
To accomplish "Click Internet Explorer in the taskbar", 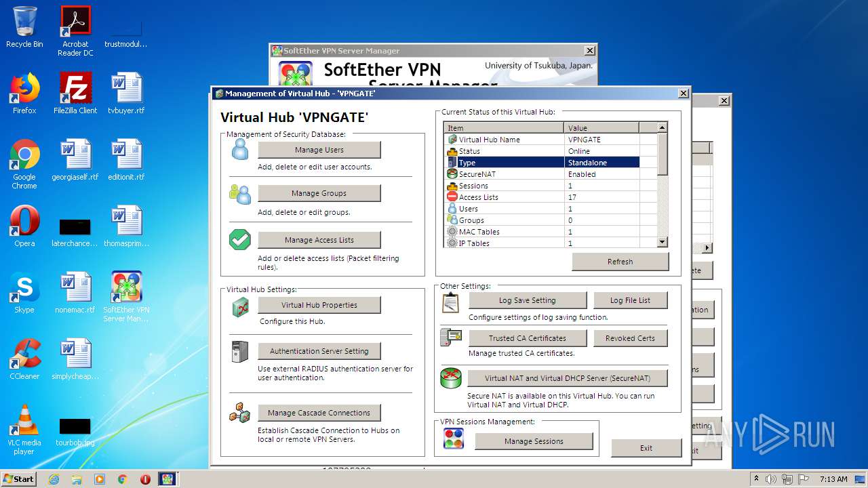I will coord(54,479).
